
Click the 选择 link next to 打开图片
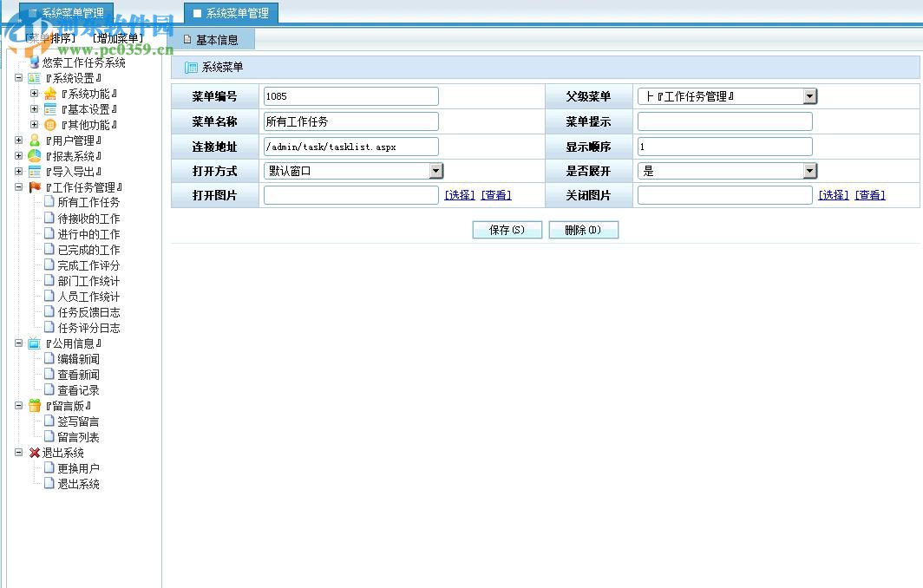point(459,194)
